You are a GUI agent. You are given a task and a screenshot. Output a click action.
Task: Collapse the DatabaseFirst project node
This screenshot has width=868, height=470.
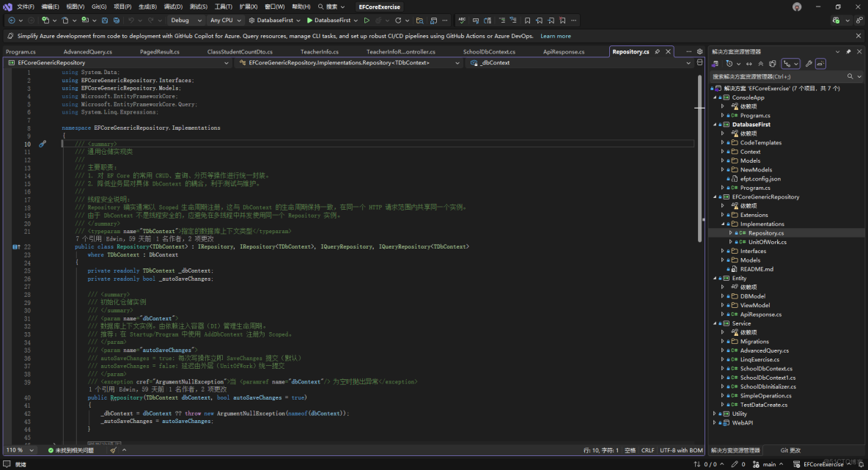715,124
